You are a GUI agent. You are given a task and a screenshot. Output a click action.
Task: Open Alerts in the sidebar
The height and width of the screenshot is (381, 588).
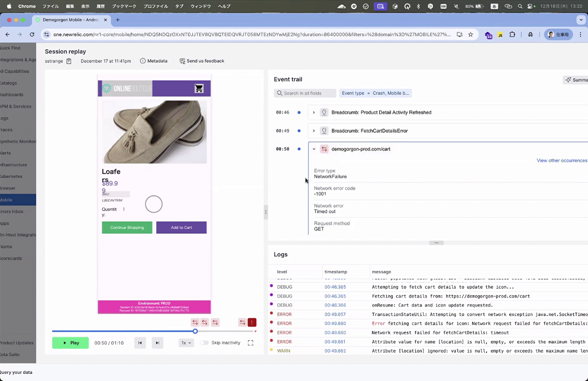(x=5, y=153)
